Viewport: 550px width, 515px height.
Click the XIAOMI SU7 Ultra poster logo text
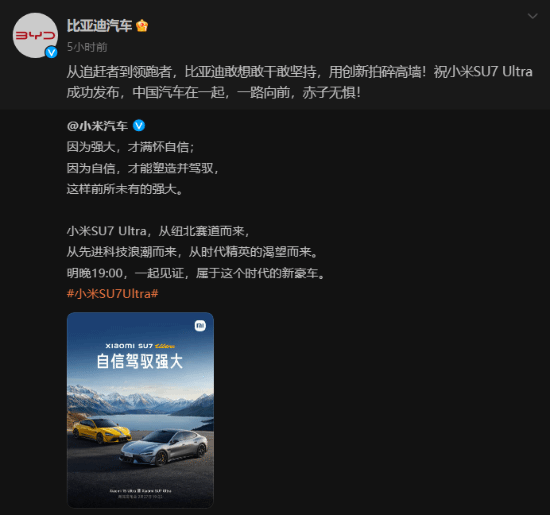pos(140,346)
